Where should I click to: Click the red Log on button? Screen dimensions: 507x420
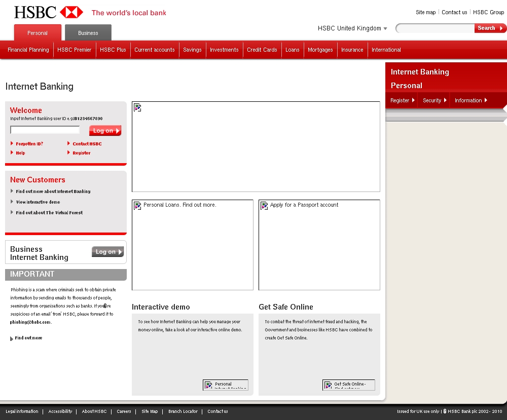tap(105, 131)
